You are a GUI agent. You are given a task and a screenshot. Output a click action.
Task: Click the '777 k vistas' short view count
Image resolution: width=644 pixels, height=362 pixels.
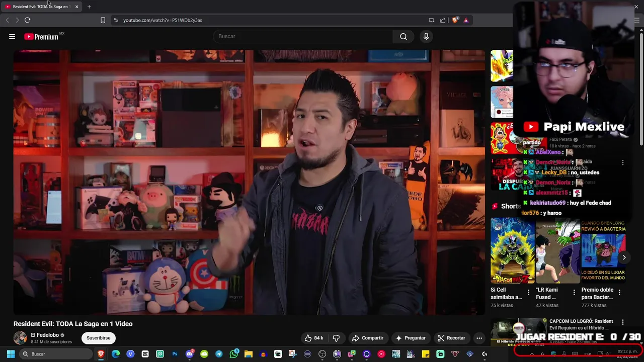click(594, 305)
